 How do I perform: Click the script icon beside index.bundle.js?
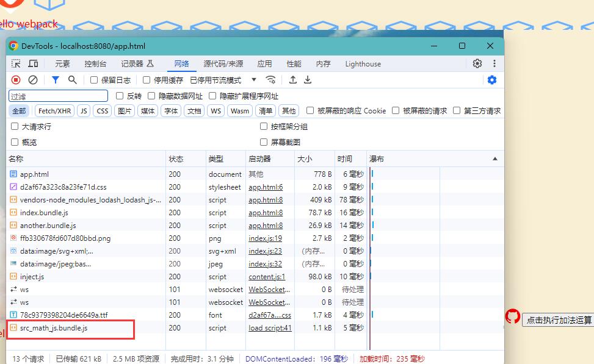click(13, 213)
